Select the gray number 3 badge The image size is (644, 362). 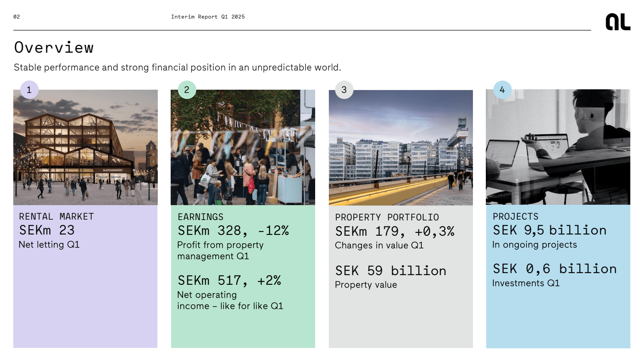[344, 90]
